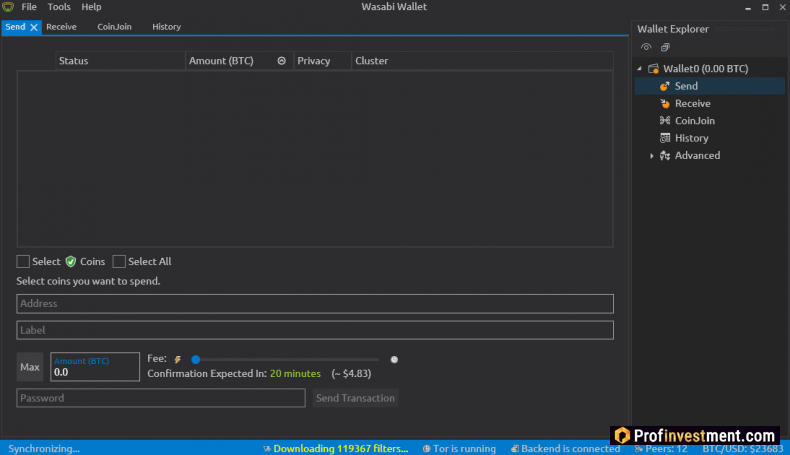
Task: Click the Advanced icon in Wallet Explorer
Action: 665,155
